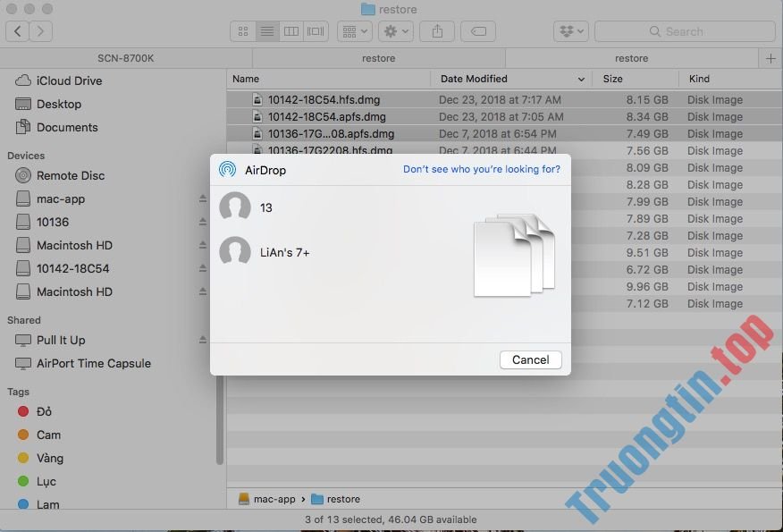Open the gear Action menu
The image size is (783, 532).
pos(396,31)
